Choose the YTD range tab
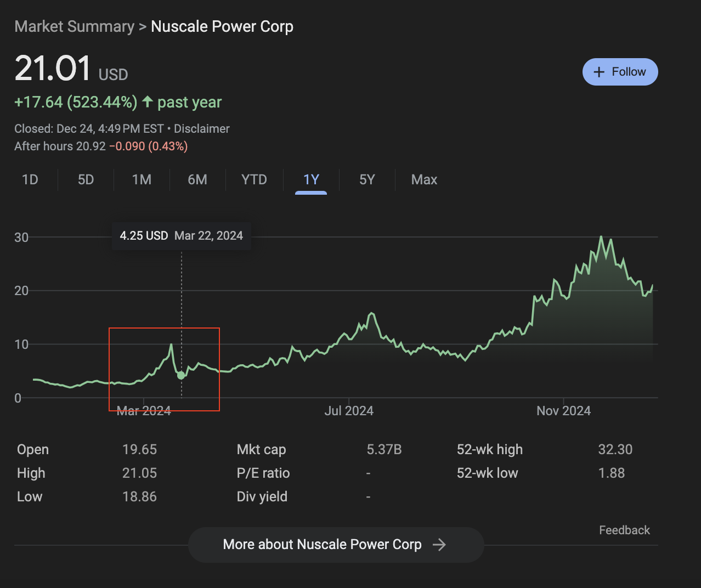701x588 pixels. point(254,180)
